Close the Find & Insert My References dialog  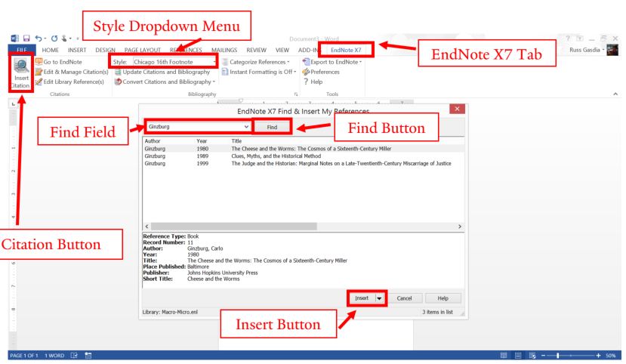[x=457, y=109]
